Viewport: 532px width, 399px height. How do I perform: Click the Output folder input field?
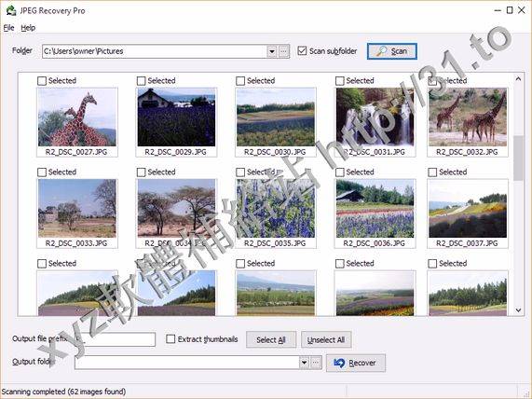coord(187,363)
